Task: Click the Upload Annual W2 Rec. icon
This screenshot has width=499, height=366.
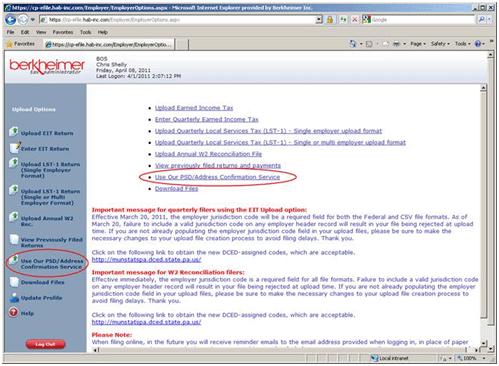Action: 14,217
